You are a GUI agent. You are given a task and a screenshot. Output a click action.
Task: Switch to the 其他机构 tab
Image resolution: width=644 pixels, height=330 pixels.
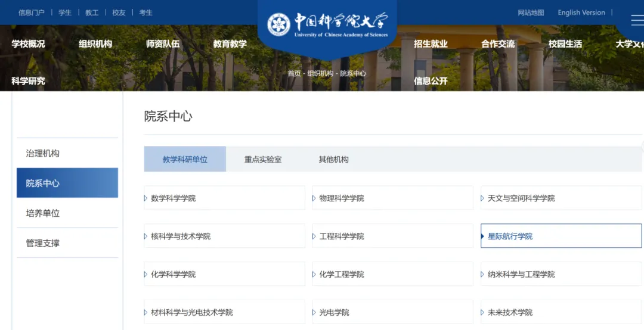pyautogui.click(x=333, y=159)
